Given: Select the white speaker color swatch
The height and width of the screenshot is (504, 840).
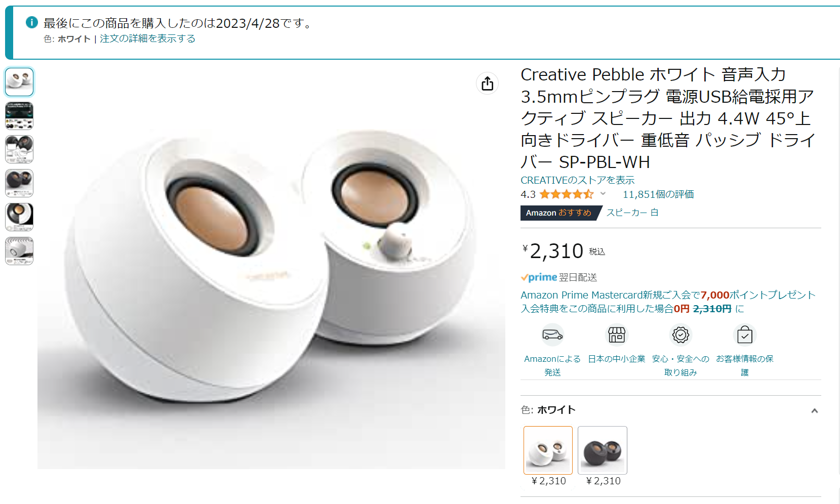Looking at the screenshot, I should pos(548,450).
